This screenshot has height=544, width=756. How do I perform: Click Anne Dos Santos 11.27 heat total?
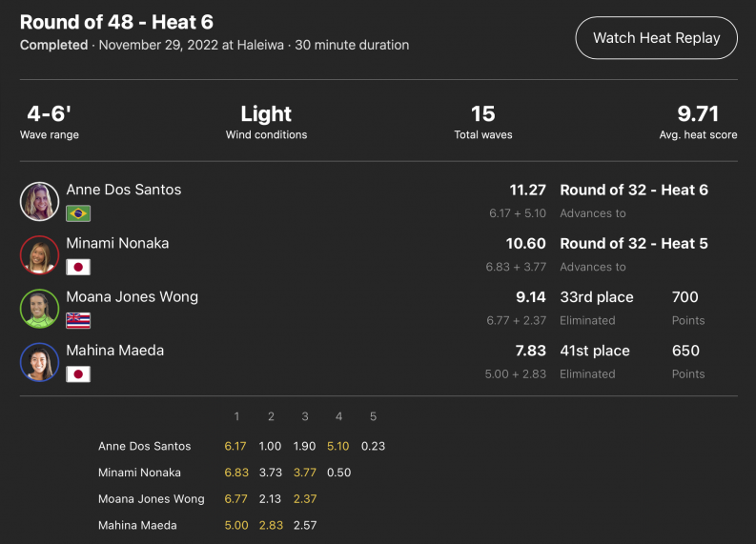click(527, 190)
